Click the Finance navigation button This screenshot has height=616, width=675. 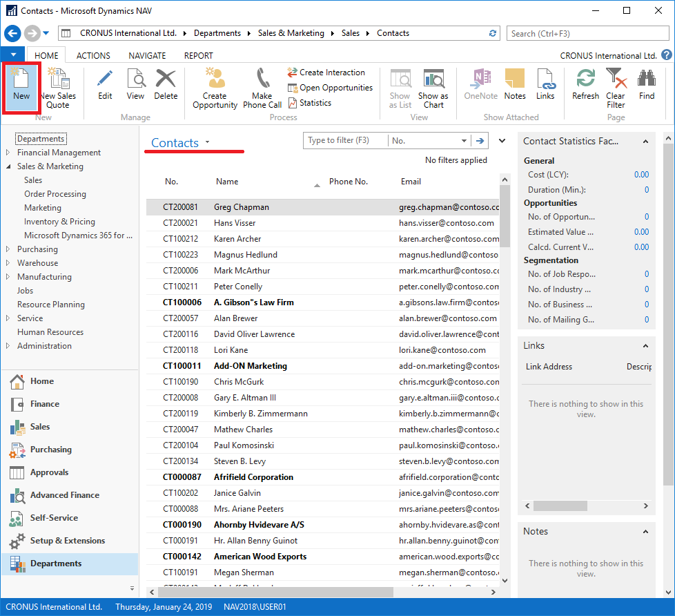coord(44,404)
